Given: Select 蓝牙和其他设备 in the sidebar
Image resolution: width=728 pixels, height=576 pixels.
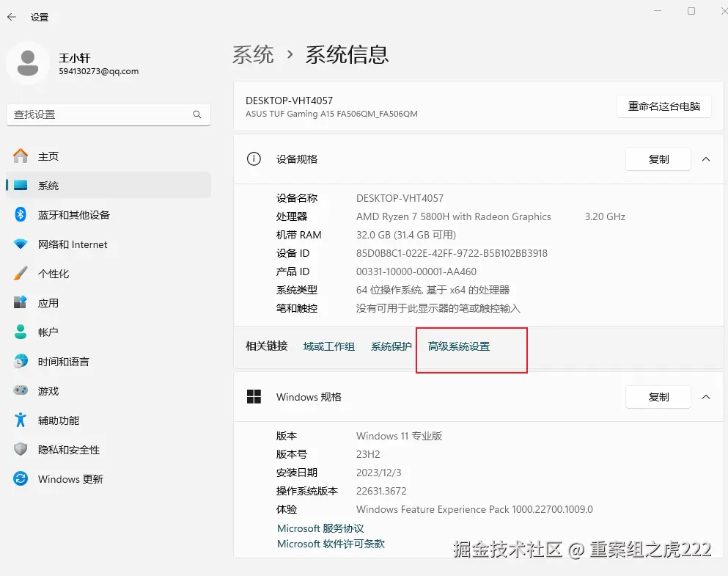Looking at the screenshot, I should (x=109, y=214).
